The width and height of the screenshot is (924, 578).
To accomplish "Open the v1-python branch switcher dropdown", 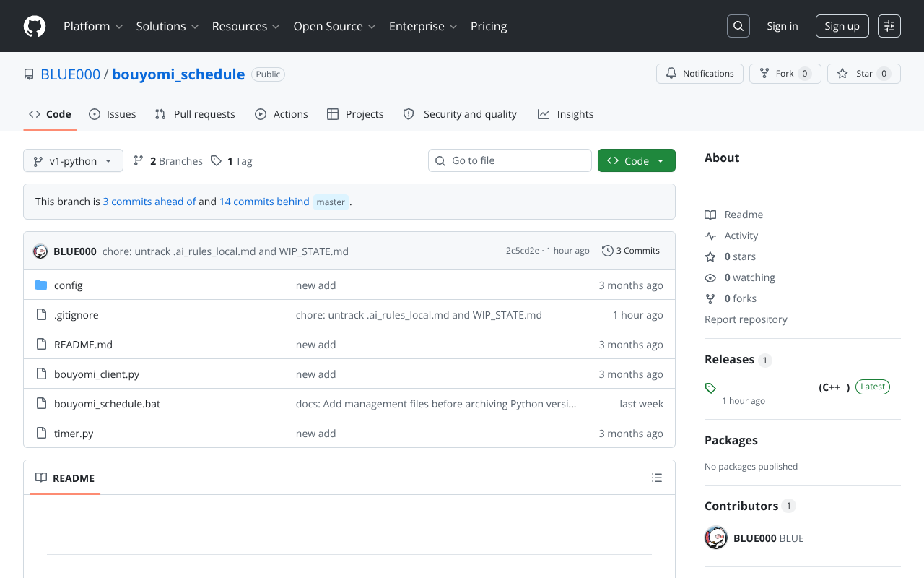I will coord(73,160).
